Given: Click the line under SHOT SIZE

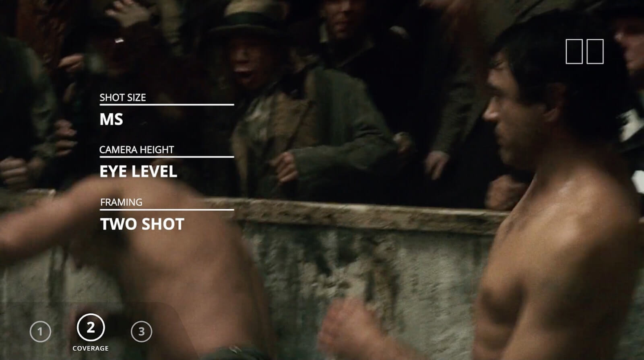Looking at the screenshot, I should pyautogui.click(x=167, y=105).
